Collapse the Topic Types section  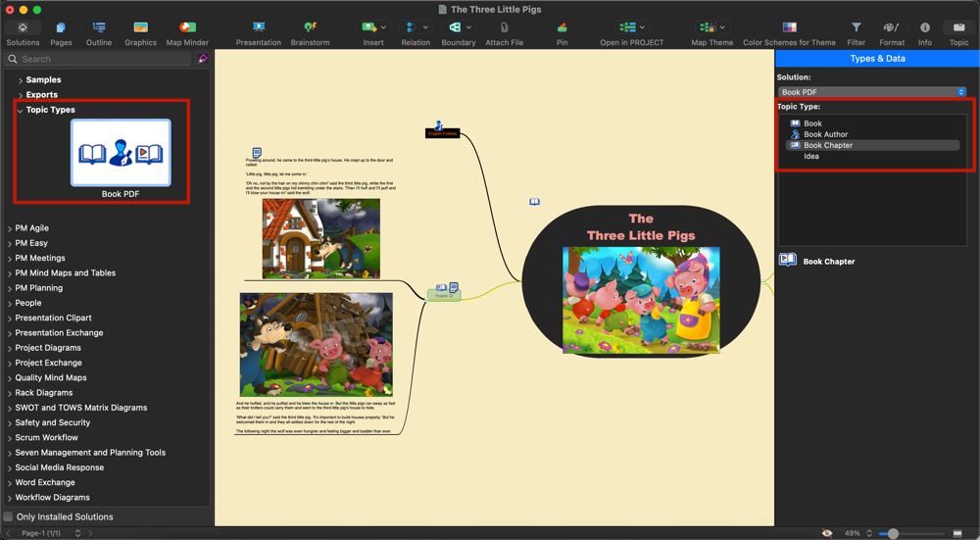pyautogui.click(x=20, y=110)
